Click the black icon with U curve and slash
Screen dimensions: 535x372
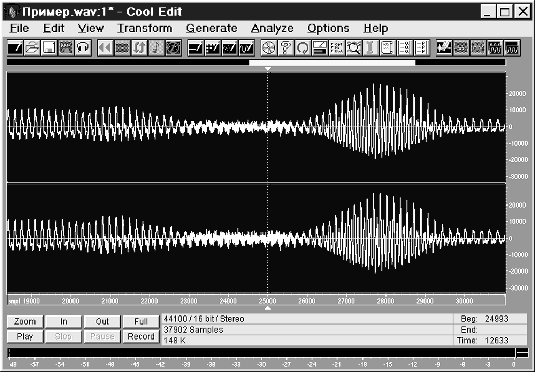pos(247,48)
